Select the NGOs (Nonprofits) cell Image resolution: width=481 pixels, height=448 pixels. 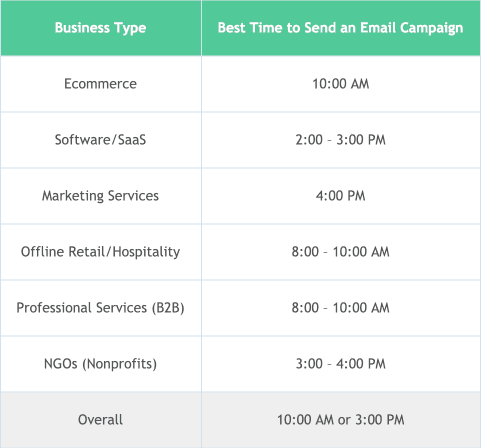(x=101, y=364)
